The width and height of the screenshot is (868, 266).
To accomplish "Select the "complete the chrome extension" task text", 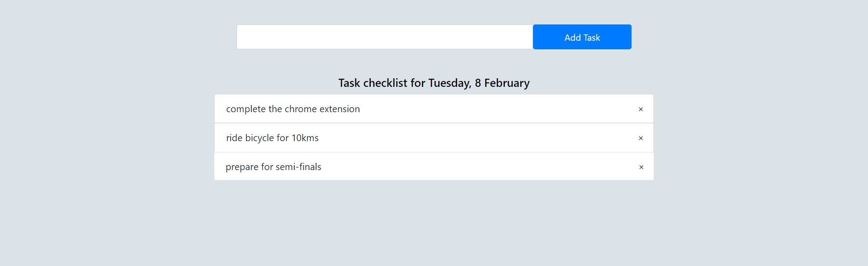I will pyautogui.click(x=293, y=109).
